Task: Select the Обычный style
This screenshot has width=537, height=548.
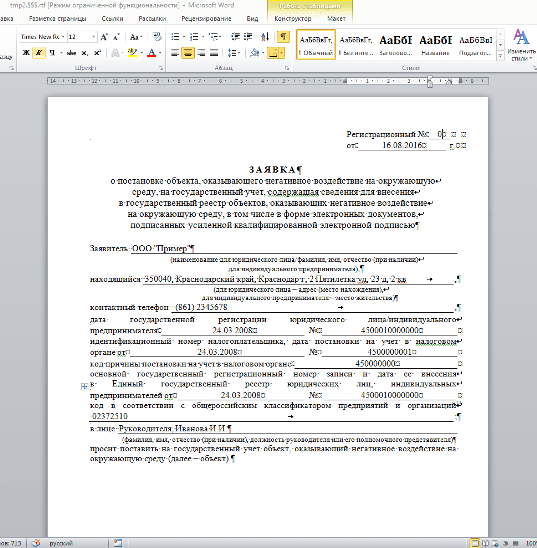Action: click(x=315, y=45)
